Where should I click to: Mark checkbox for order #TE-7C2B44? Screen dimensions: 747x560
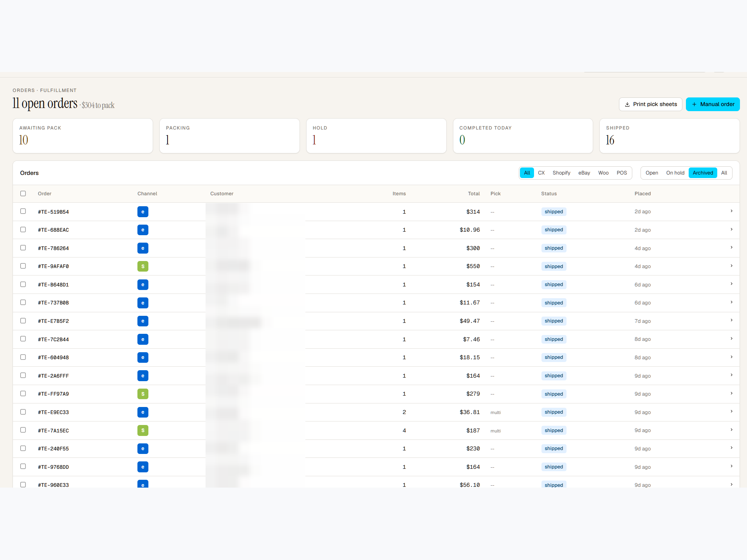[x=23, y=339]
